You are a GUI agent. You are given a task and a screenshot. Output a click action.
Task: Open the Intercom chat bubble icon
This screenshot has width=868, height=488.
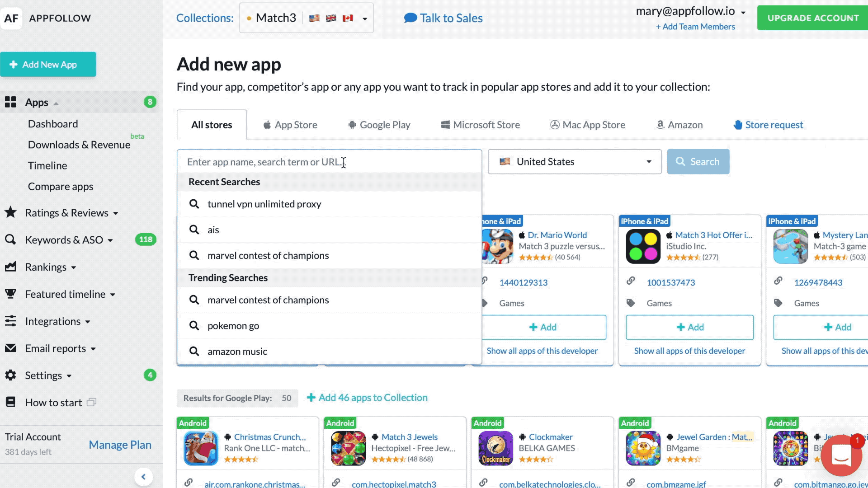tap(841, 455)
